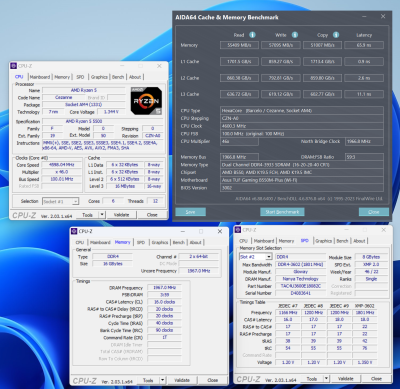The height and width of the screenshot is (389, 400).
Task: Click the Ryzen 5 logo in CPU-Z
Action: 146,101
